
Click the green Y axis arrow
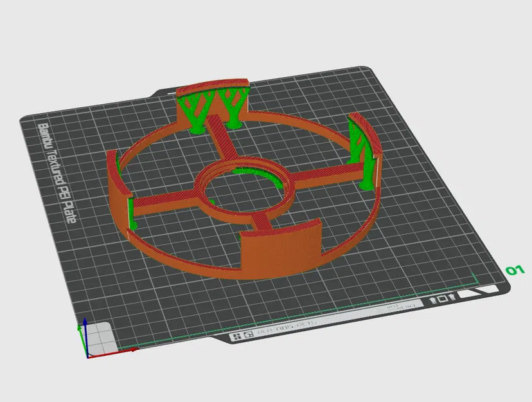click(82, 340)
